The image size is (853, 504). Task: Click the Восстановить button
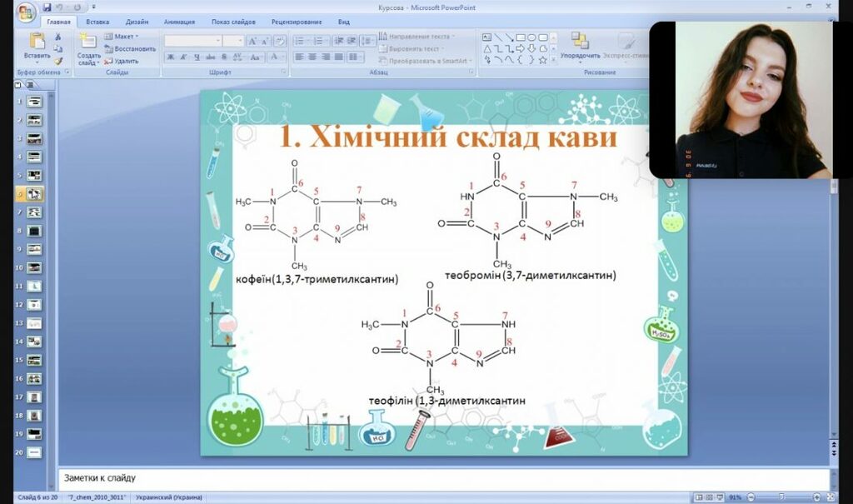pos(130,48)
